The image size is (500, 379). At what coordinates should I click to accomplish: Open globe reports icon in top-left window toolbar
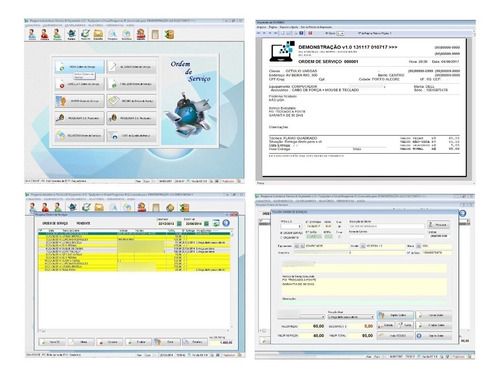coord(126,34)
